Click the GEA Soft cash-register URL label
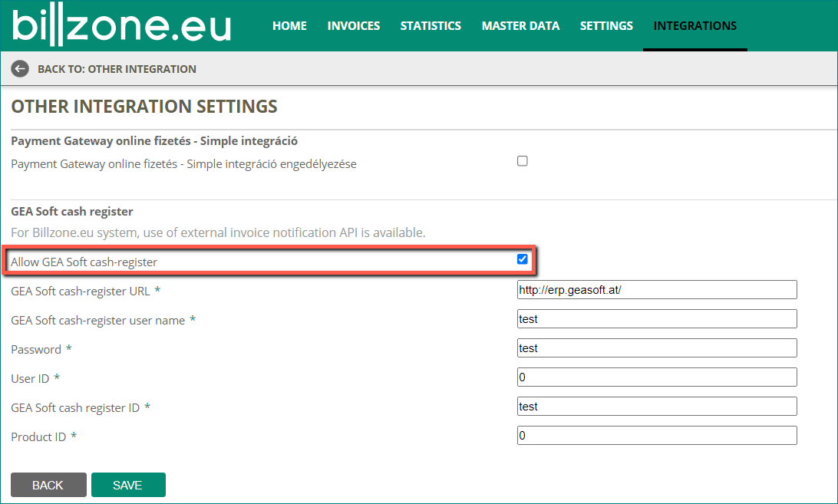 tap(80, 292)
